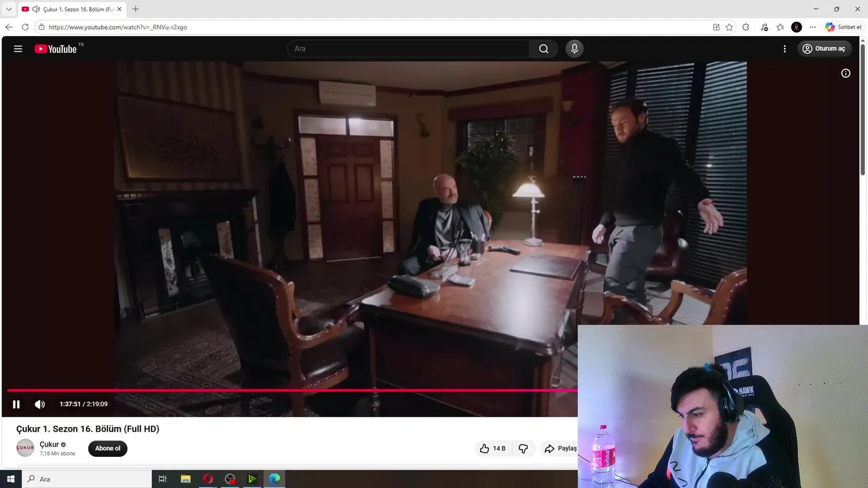Pause the playing video
This screenshot has width=868, height=488.
point(16,404)
